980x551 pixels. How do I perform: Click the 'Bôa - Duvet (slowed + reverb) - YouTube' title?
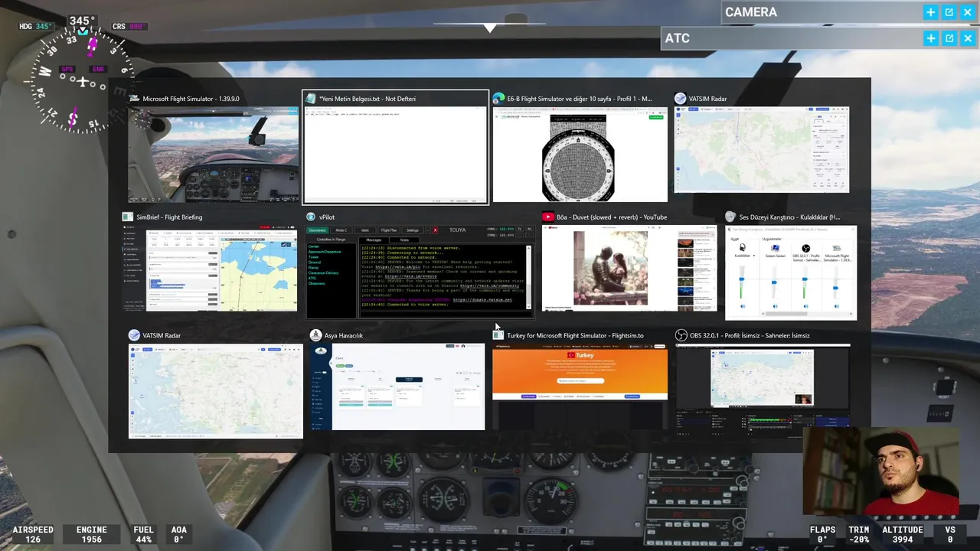[612, 217]
